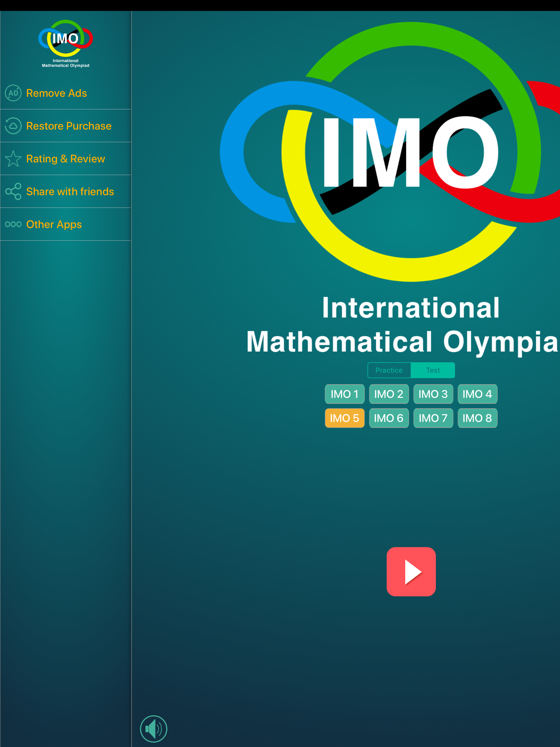Screen dimensions: 560x747
Task: Select Restore Purchase in the sidebar
Action: (66, 126)
